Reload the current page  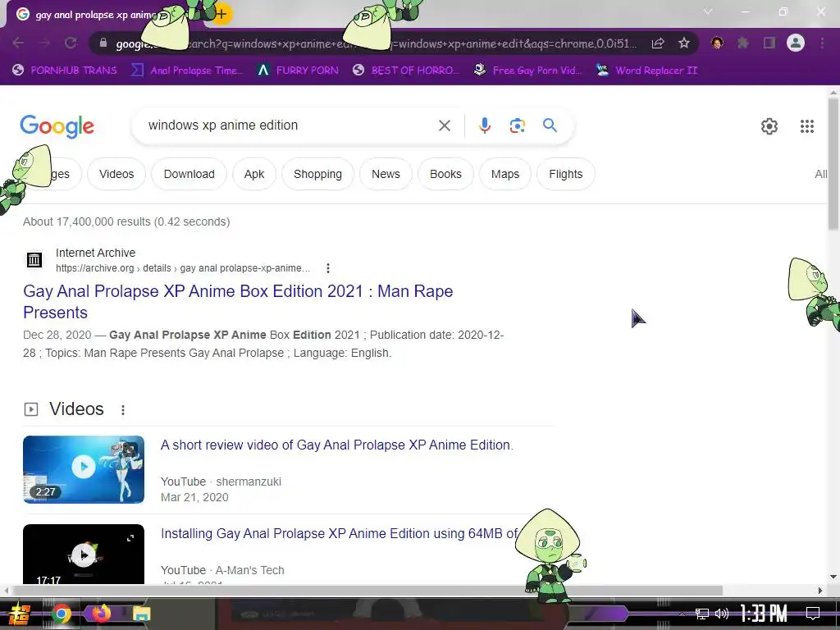click(x=71, y=43)
